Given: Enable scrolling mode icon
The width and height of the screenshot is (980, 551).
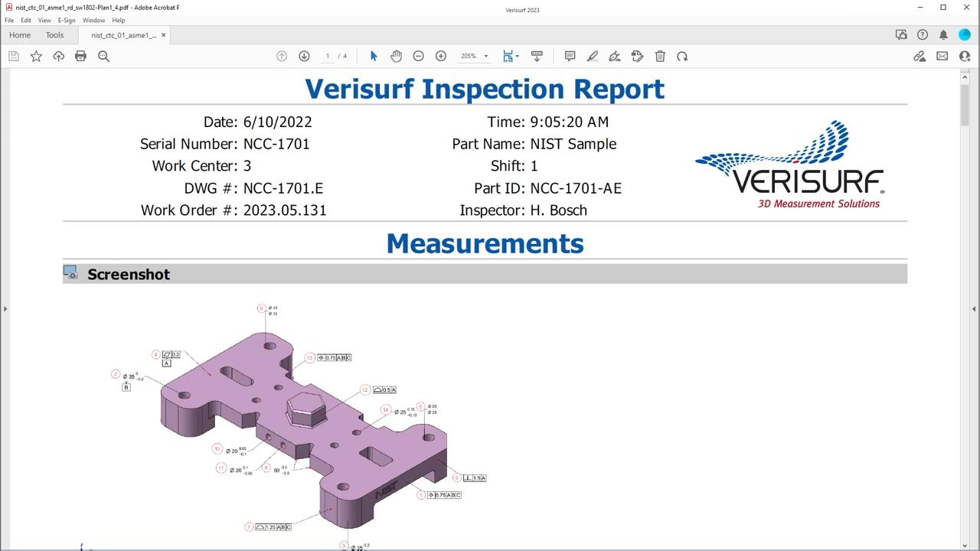Looking at the screenshot, I should 537,56.
